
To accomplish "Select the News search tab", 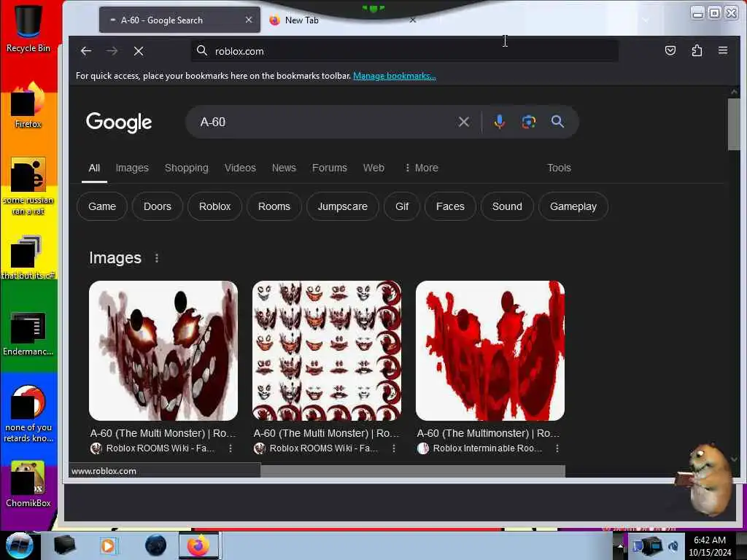I will coord(284,168).
